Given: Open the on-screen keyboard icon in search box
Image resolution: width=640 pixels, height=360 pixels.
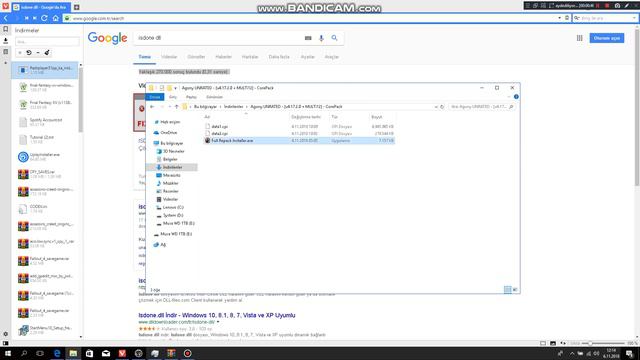Looking at the screenshot, I should point(308,38).
